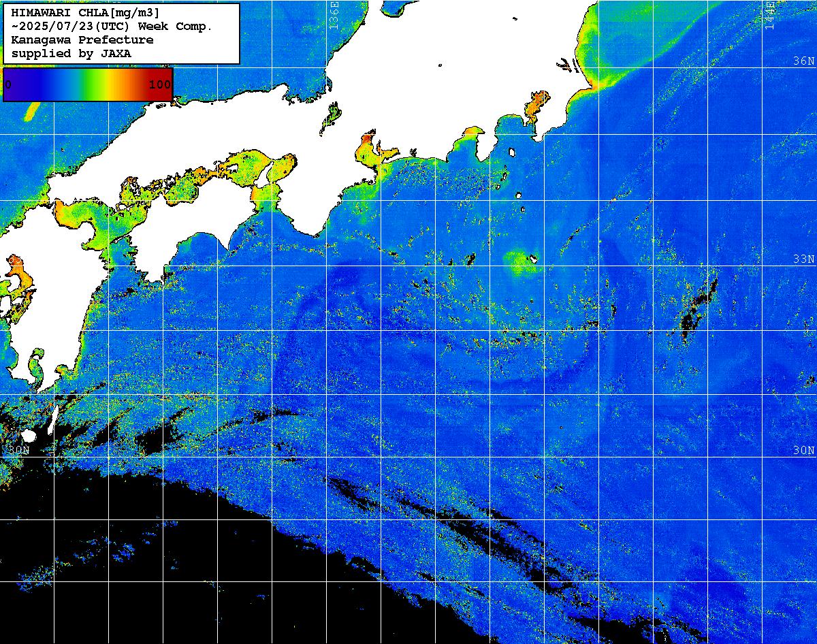817x644 pixels.
Task: Click the "30N" latitude label at the right edge
Action: 804,451
